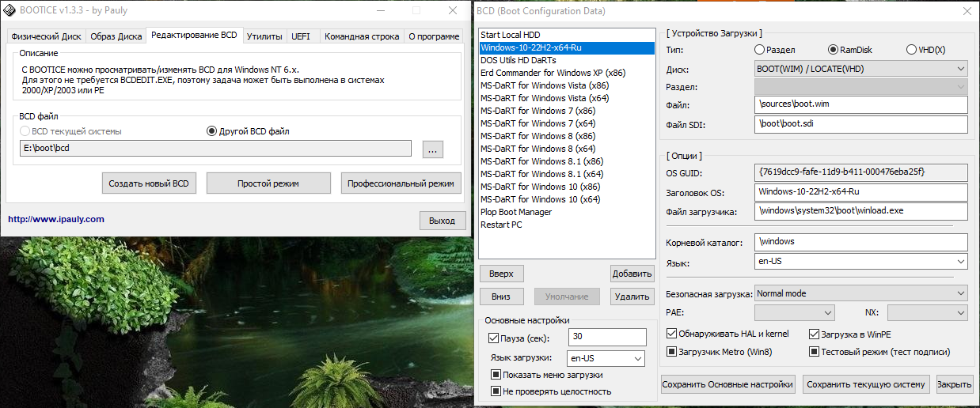
Task: Expand the 'Диск' BOOT(WIM) dropdown
Action: [860, 69]
